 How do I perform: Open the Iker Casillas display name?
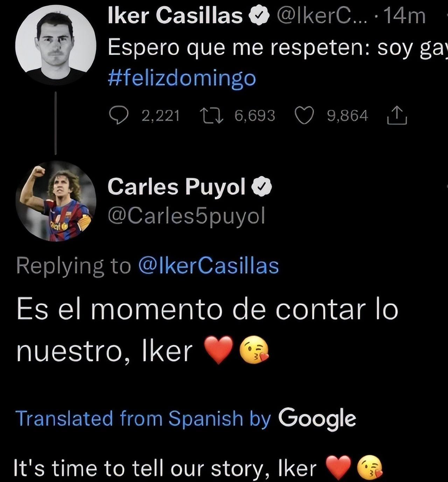pos(175,16)
